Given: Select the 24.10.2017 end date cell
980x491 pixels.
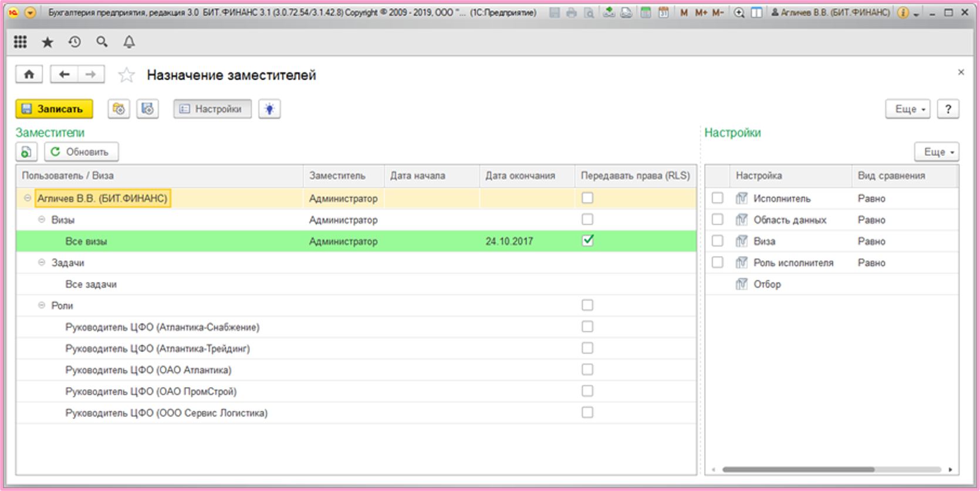Looking at the screenshot, I should 527,241.
